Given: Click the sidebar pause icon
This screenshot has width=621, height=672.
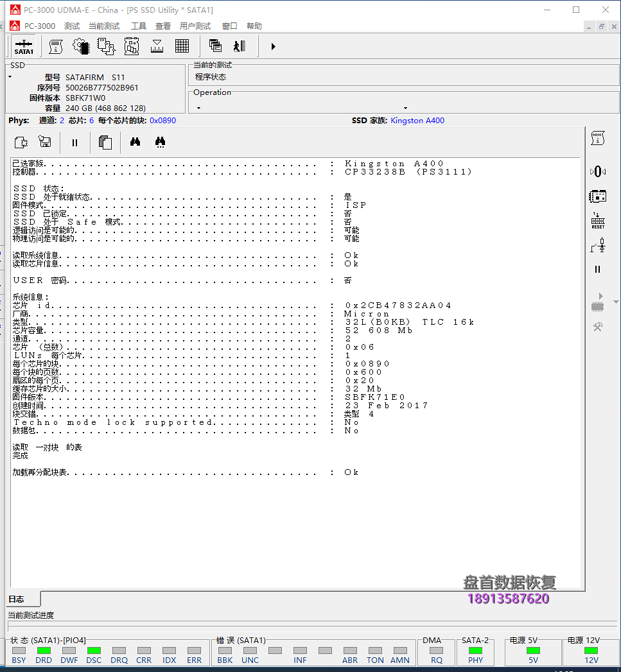Looking at the screenshot, I should pyautogui.click(x=598, y=269).
